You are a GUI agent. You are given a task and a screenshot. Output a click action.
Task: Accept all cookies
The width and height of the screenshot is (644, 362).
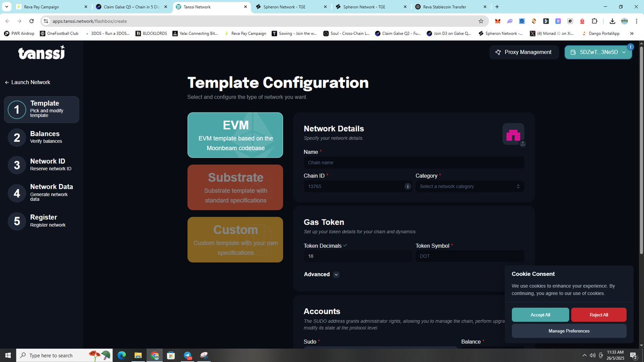pyautogui.click(x=540, y=315)
